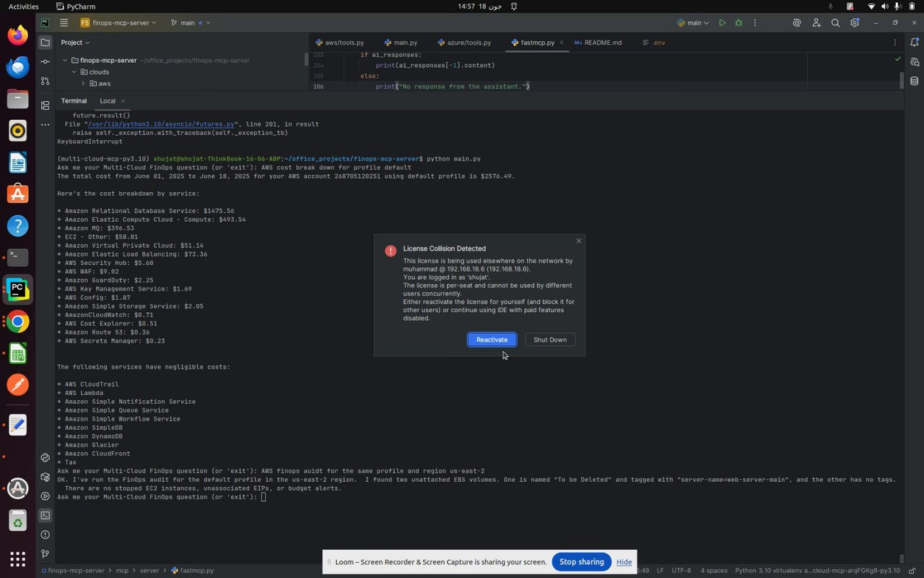This screenshot has height=578, width=924.
Task: Open the futures.py traceback link
Action: pos(162,124)
